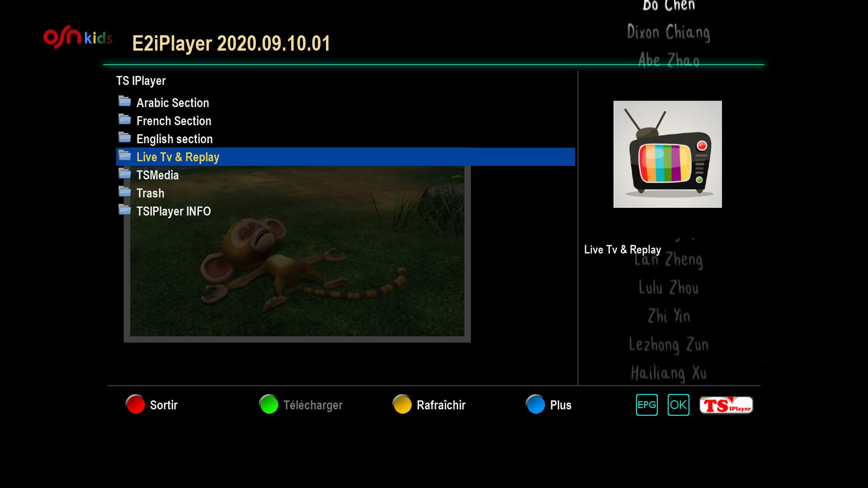Click folder icon beside Arabic Section
Screen dimensions: 868x488
125,101
